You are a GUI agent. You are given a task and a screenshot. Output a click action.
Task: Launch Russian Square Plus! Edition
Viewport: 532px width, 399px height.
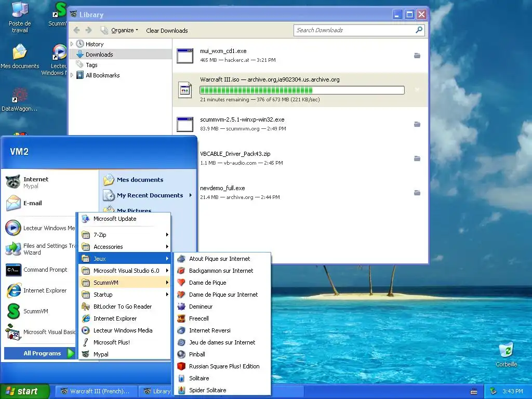[x=222, y=366]
